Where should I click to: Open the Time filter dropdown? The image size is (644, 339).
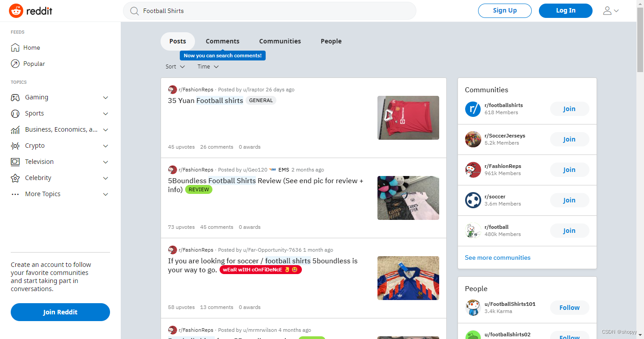208,67
